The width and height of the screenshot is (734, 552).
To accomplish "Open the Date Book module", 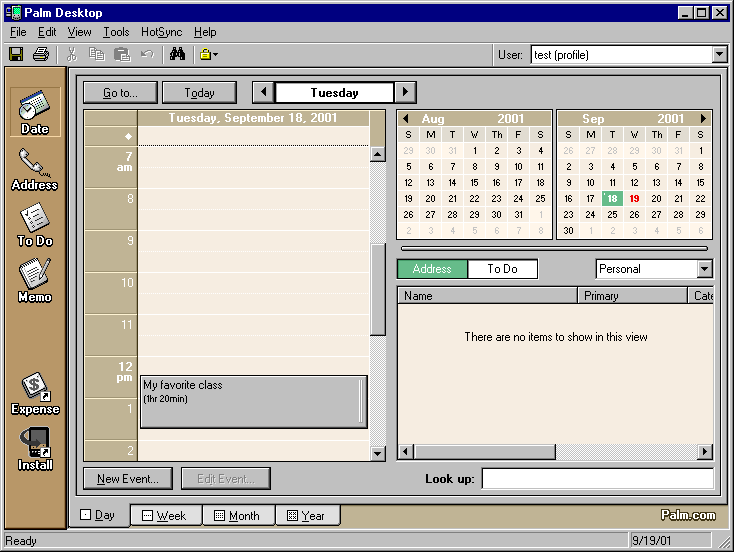I will [35, 112].
